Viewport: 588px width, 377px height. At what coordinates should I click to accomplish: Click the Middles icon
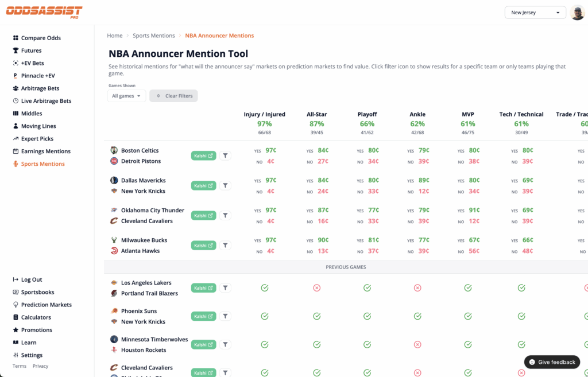pos(16,113)
